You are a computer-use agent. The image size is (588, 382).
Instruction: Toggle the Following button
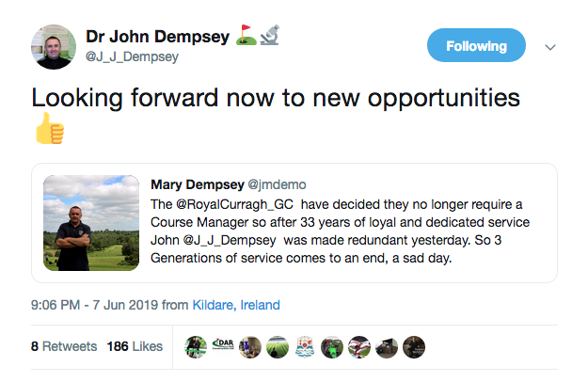pos(476,45)
